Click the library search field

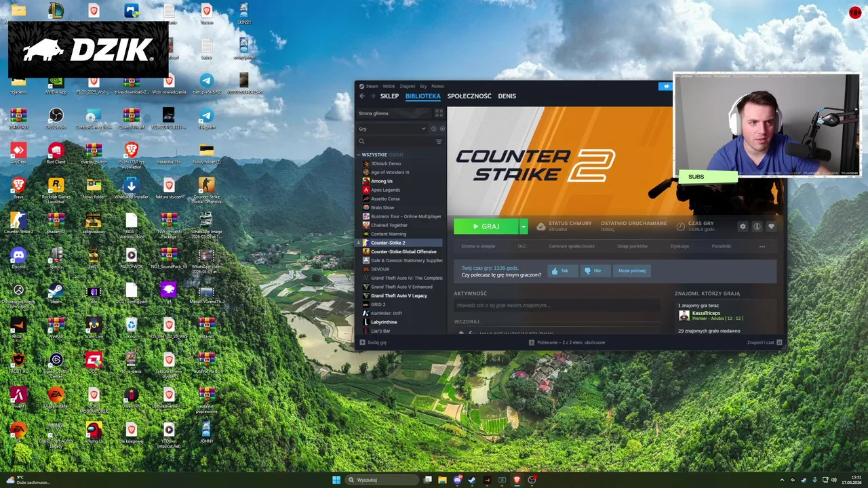(x=396, y=142)
